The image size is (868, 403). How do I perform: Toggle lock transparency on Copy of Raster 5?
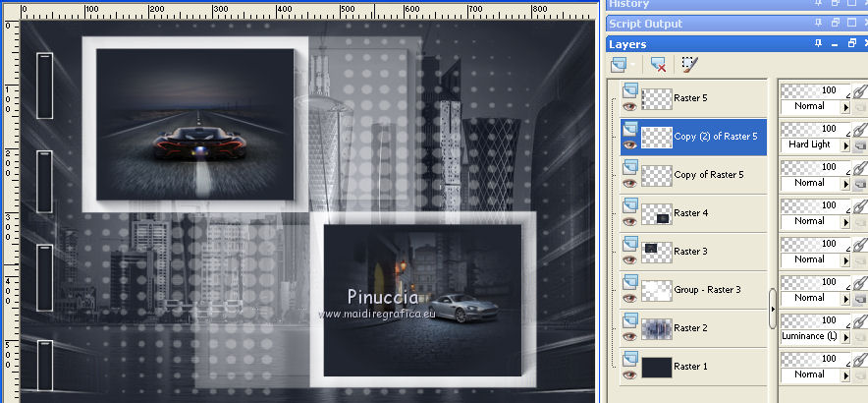[x=860, y=184]
